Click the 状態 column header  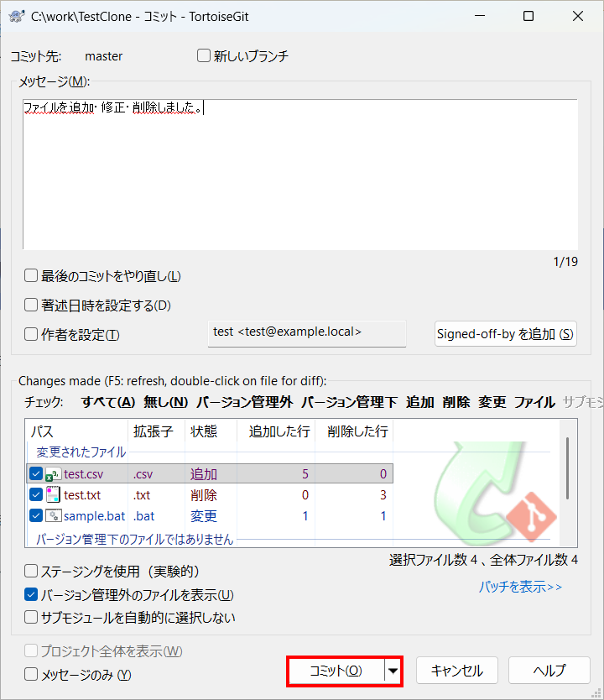point(204,431)
